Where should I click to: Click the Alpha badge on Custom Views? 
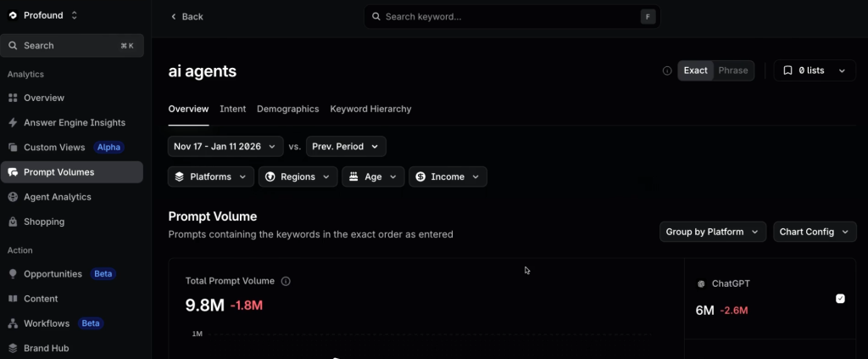(108, 148)
